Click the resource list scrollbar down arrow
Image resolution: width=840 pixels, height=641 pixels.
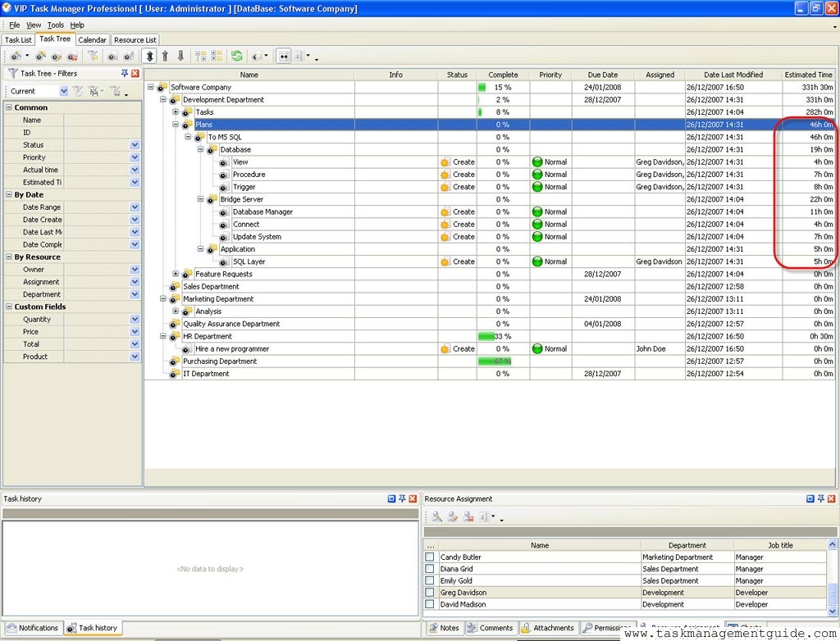[x=833, y=611]
